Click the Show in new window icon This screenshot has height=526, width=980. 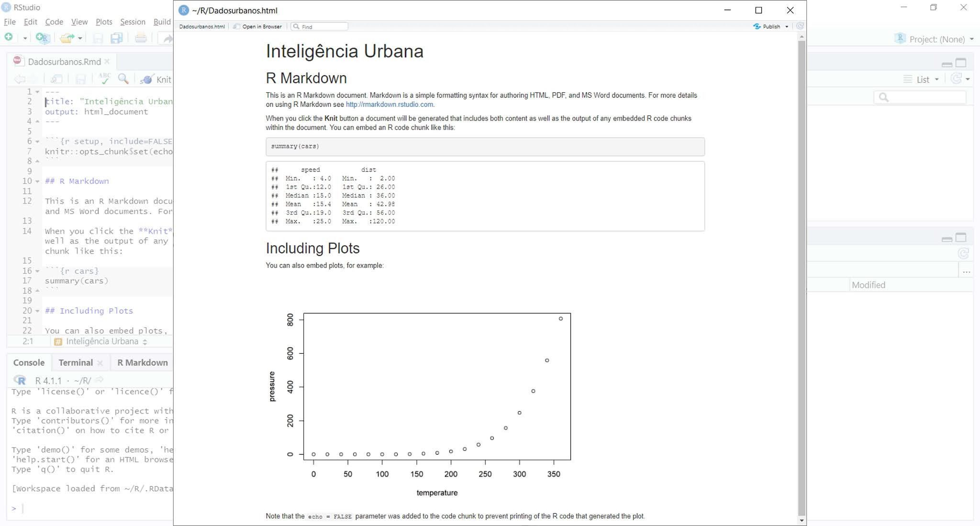pos(56,79)
